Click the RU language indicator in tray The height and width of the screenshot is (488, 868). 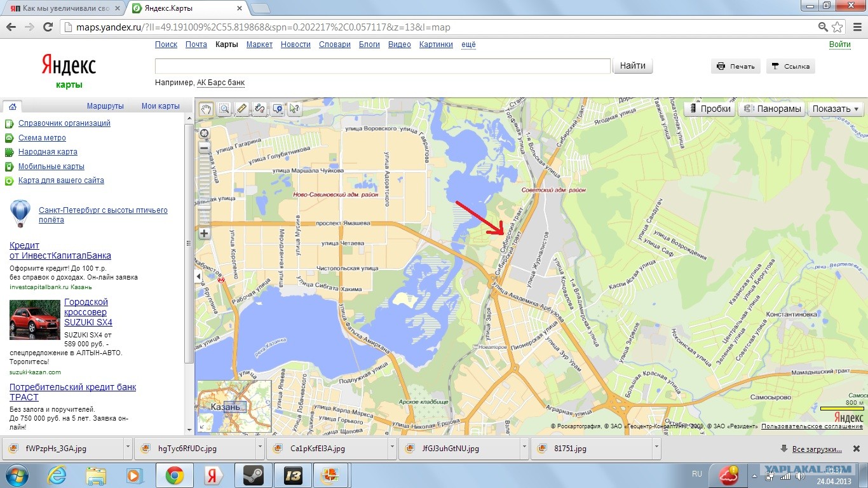click(x=697, y=474)
